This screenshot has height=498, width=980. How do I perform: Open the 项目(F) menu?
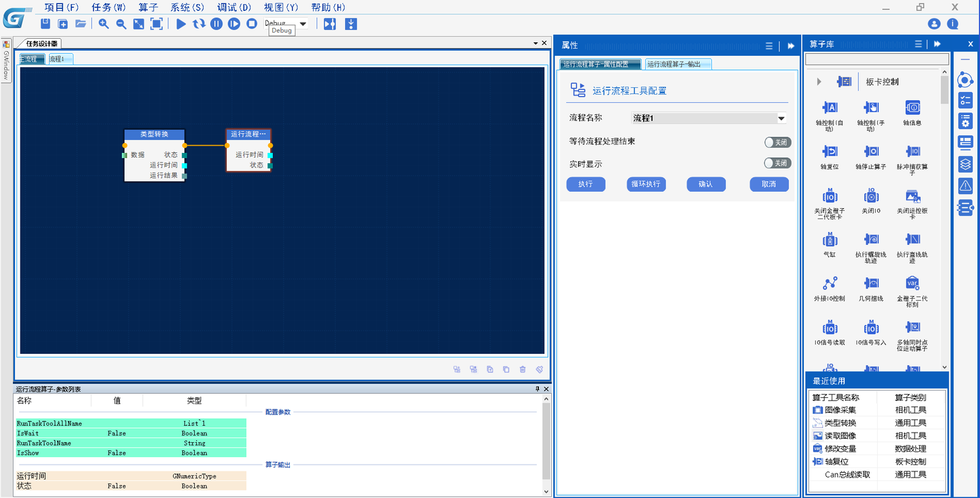[x=62, y=7]
